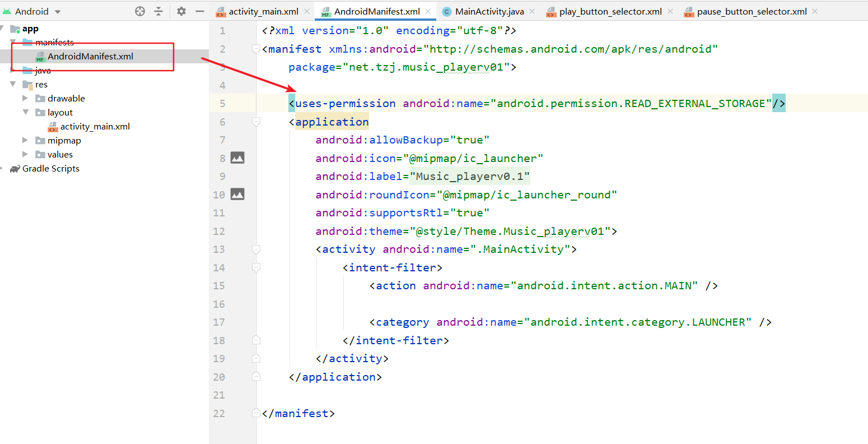
Task: Switch to the MainActivity.java tab
Action: (x=489, y=11)
